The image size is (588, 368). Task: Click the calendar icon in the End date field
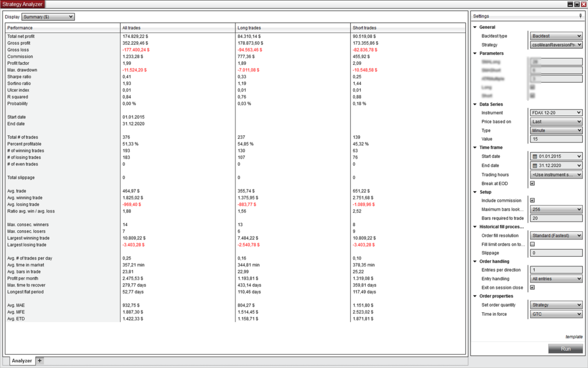tap(535, 165)
